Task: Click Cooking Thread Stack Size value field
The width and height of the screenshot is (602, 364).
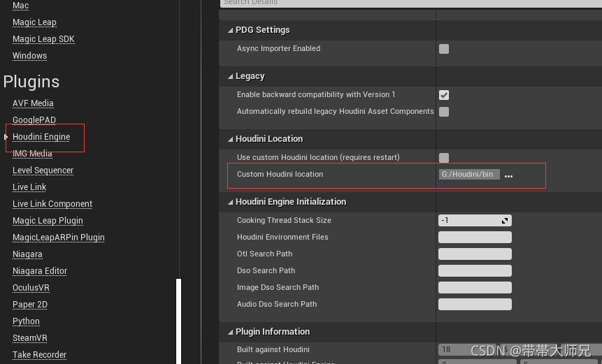Action: (x=475, y=220)
